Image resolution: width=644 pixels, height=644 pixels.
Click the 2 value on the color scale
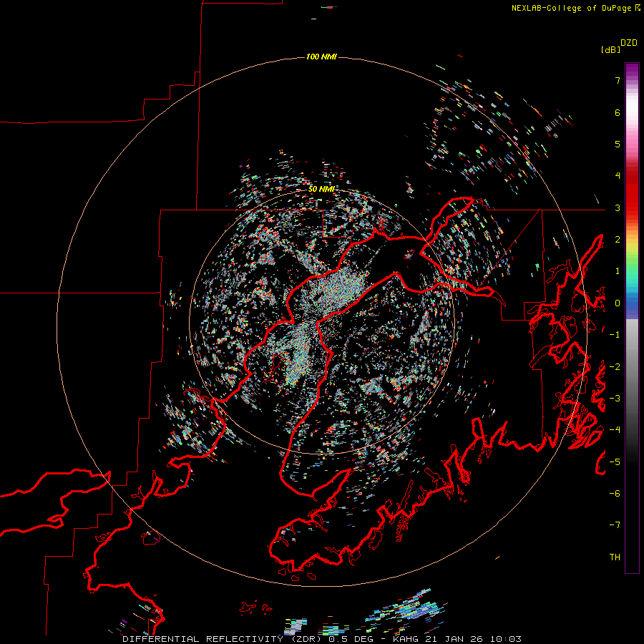[618, 240]
